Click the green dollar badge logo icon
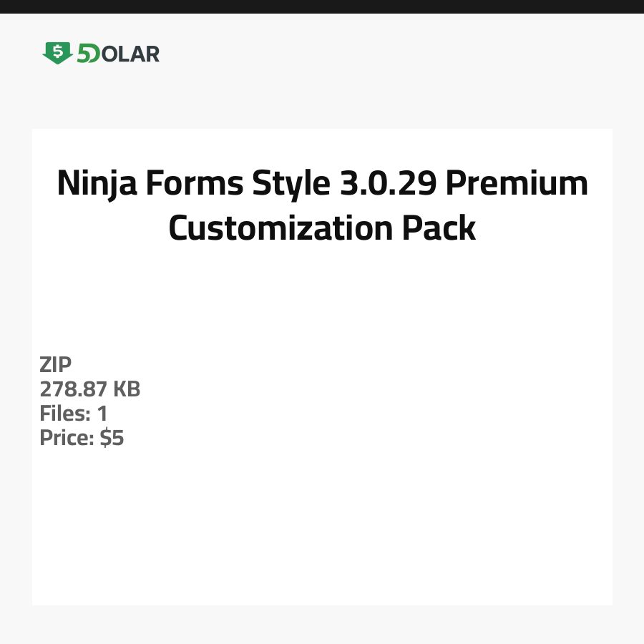 coord(57,53)
